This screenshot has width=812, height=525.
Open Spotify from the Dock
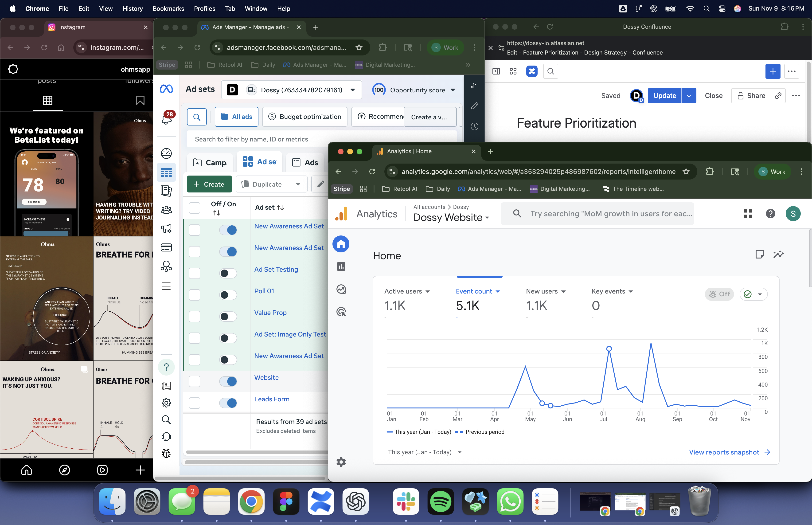(441, 501)
